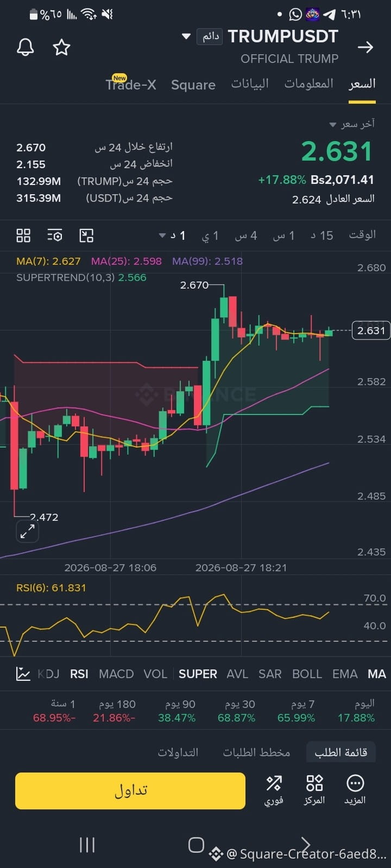Tap the back arrow next to TRUMPUSDT

click(365, 47)
